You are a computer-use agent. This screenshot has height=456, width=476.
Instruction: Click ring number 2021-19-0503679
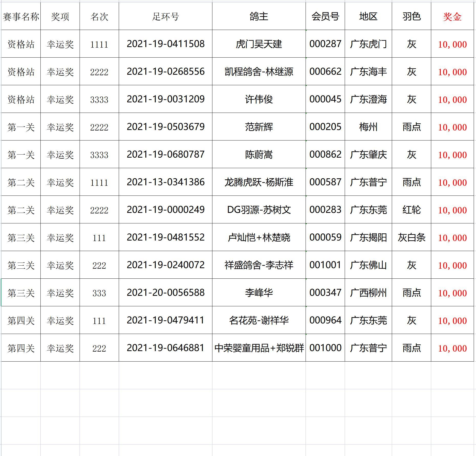166,127
